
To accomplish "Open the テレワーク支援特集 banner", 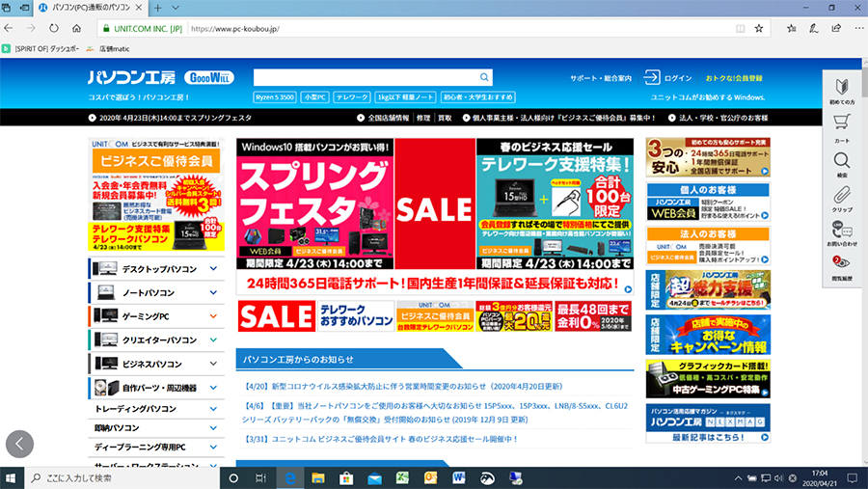I will pos(555,204).
